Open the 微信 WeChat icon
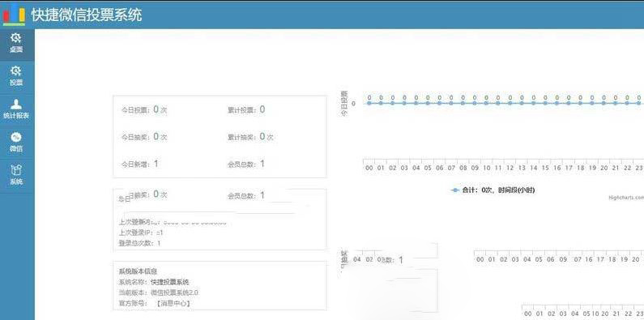 tap(16, 137)
